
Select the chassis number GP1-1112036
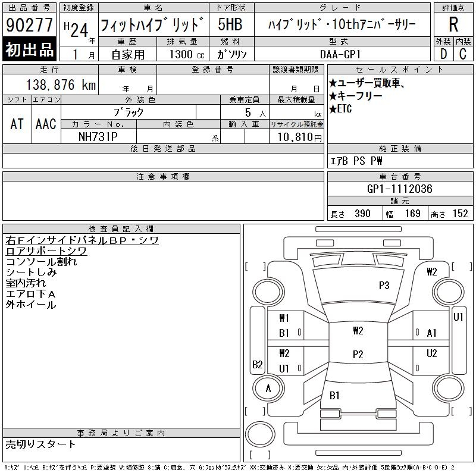[399, 189]
